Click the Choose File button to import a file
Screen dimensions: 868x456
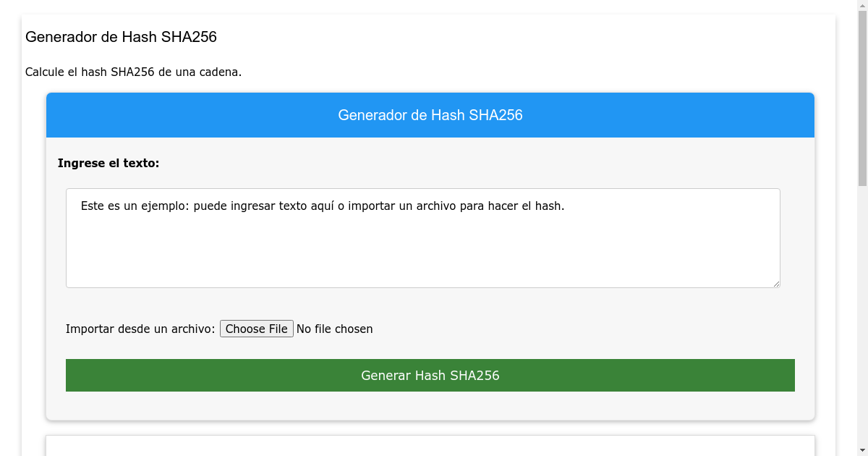256,329
